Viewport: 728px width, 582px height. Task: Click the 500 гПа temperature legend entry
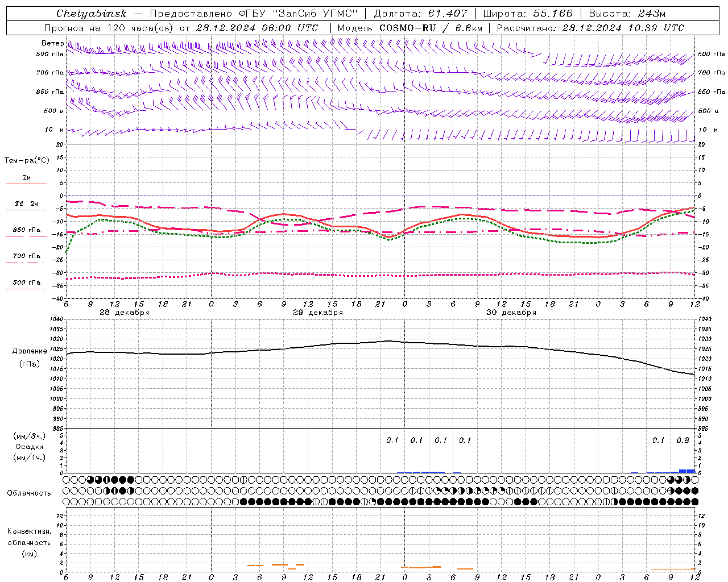pyautogui.click(x=27, y=282)
